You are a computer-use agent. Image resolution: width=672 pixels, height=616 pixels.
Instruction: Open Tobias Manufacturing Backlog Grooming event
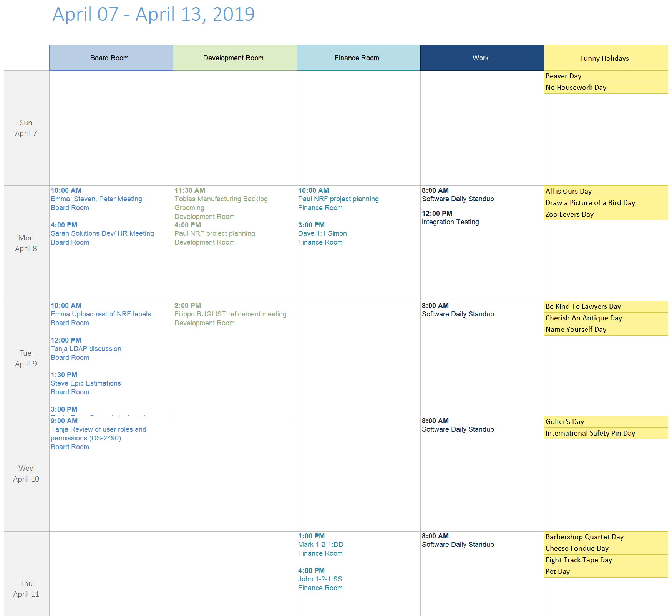221,203
